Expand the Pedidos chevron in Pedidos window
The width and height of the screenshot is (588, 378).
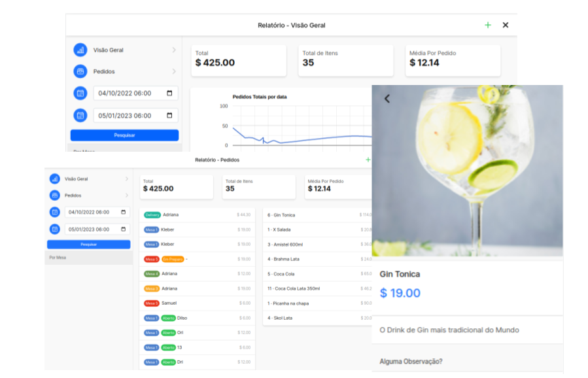click(127, 196)
